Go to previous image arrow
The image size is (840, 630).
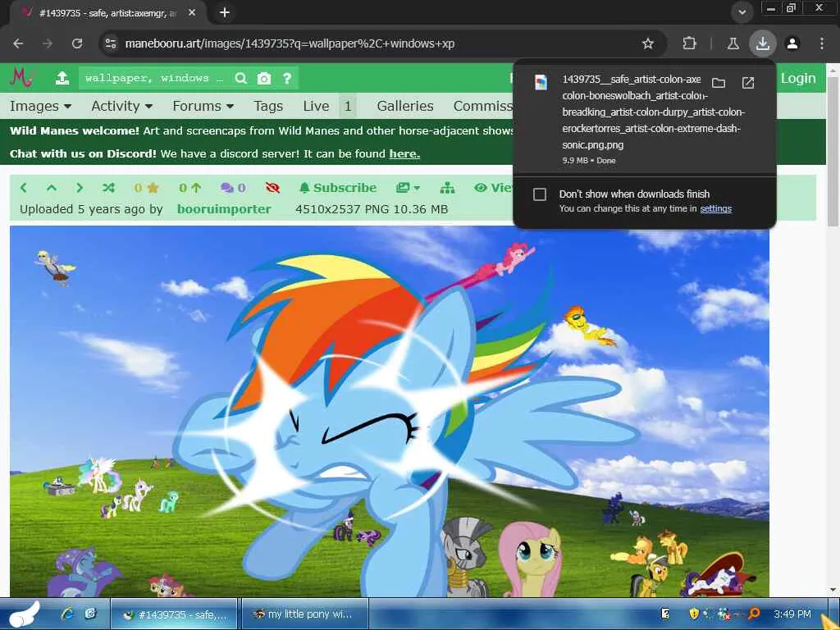point(23,188)
